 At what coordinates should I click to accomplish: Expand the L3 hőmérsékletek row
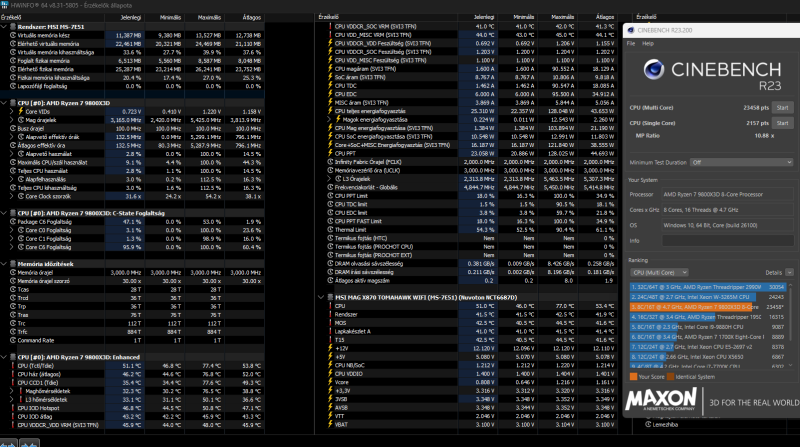click(12, 400)
